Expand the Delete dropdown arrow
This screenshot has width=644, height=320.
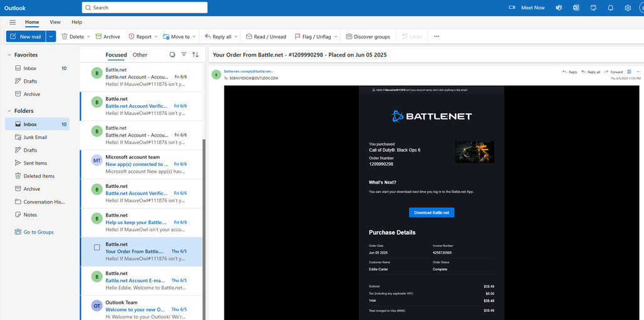[x=88, y=36]
